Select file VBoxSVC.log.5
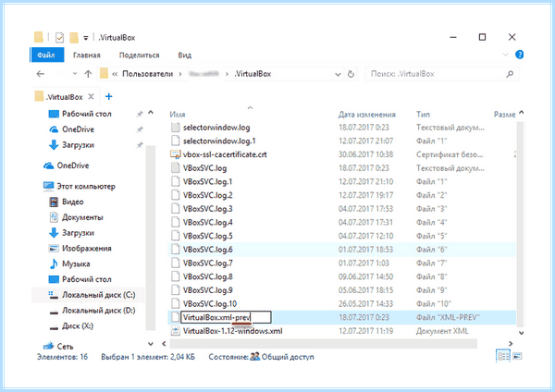This screenshot has width=555, height=392. 207,236
